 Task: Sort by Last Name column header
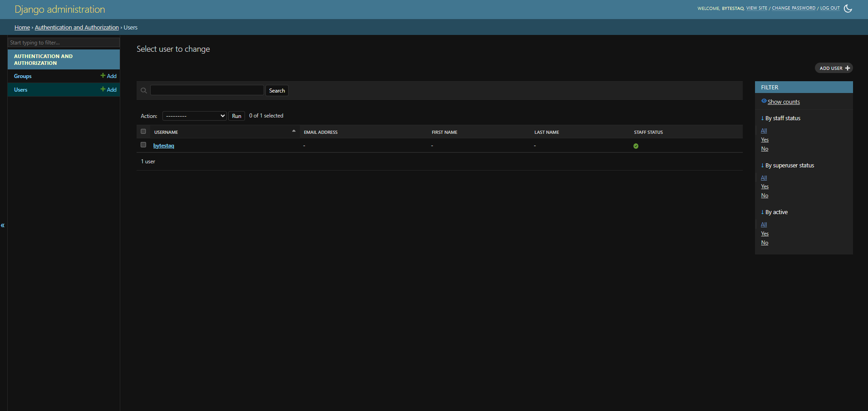(x=547, y=132)
